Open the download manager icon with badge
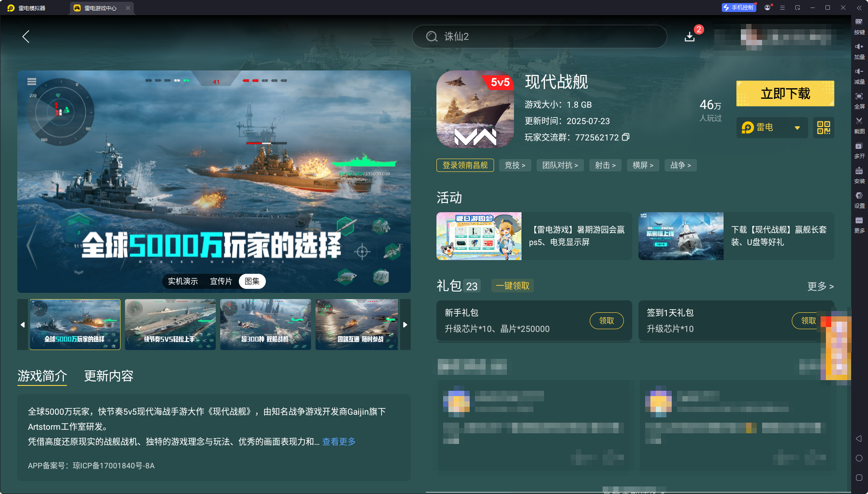 [x=689, y=36]
